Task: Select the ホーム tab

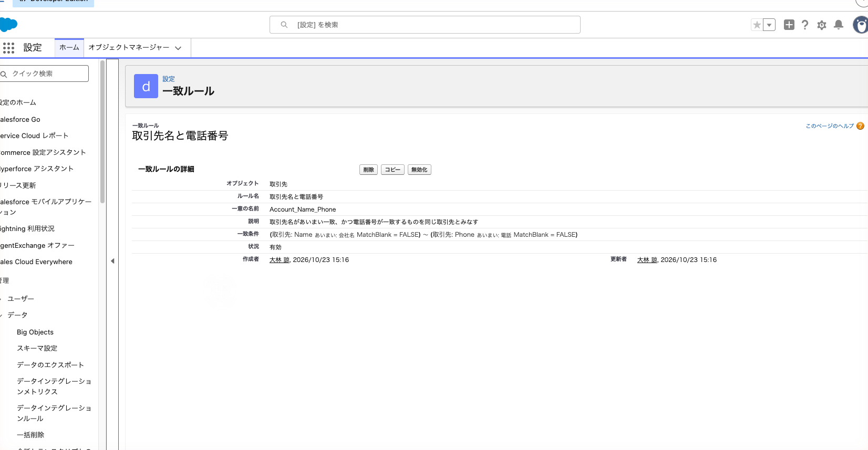Action: tap(69, 47)
